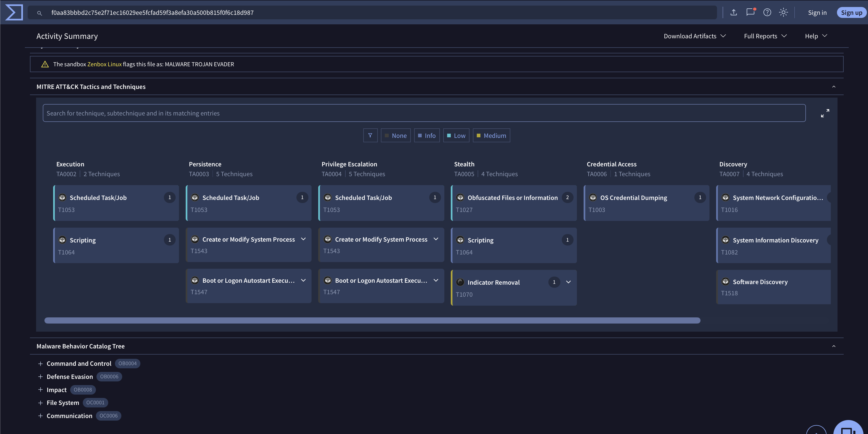
Task: Collapse the MITRE ATT&CK Tactics section
Action: [x=834, y=87]
